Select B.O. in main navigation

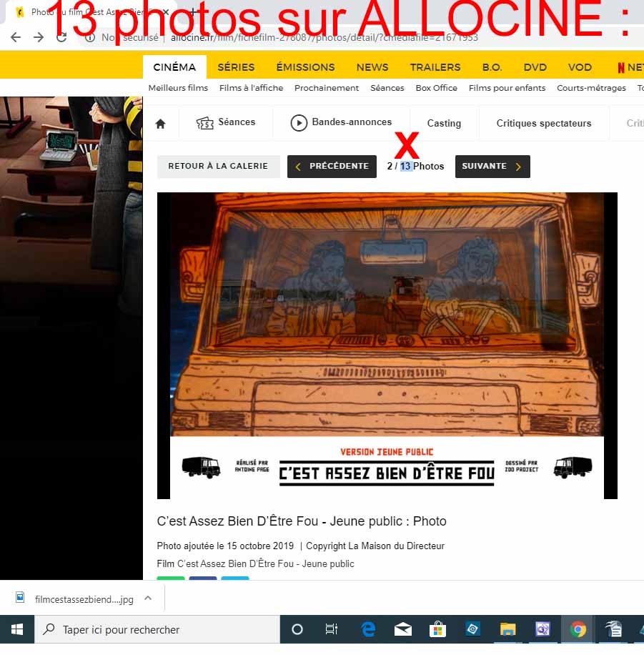click(492, 67)
